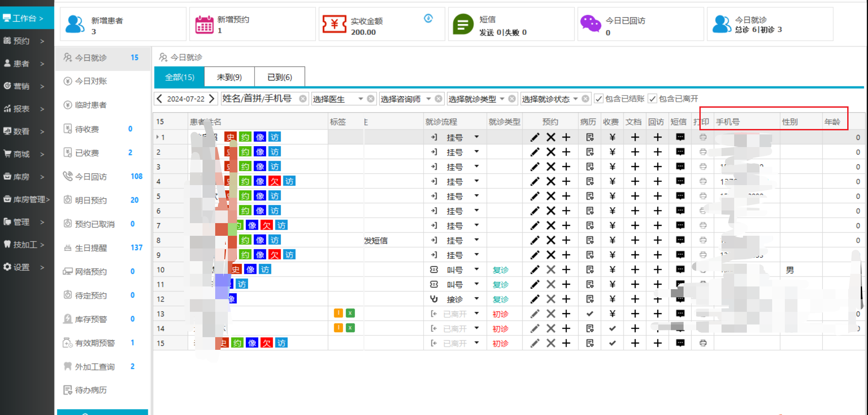Print icon in row 15
The image size is (868, 415).
point(703,343)
